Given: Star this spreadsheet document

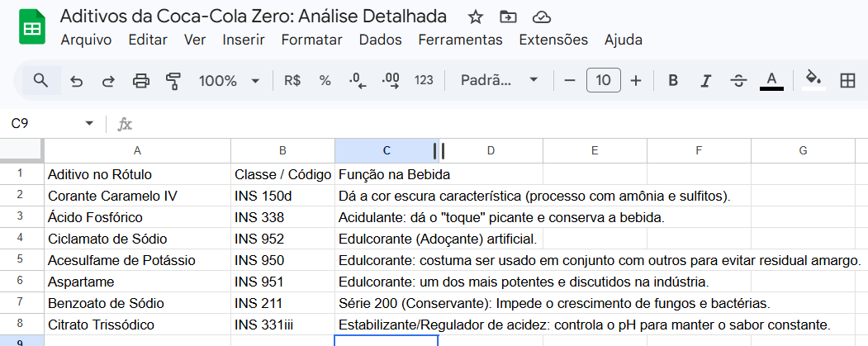Looking at the screenshot, I should coord(476,17).
